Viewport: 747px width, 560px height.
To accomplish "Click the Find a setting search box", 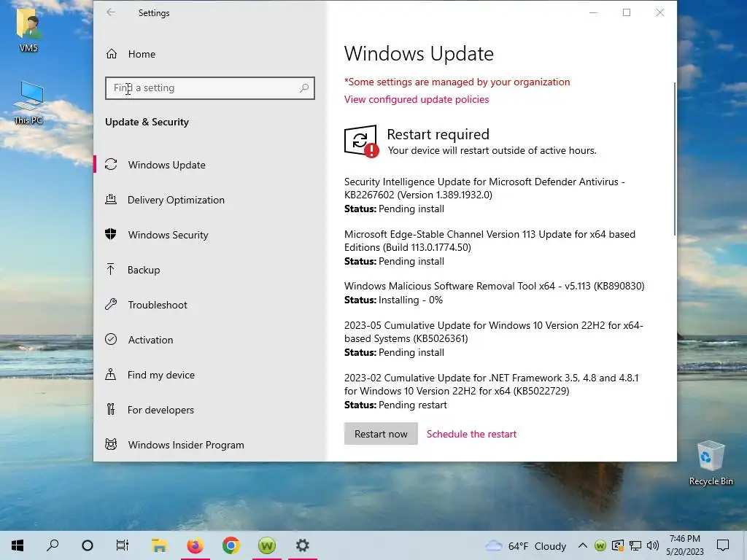I will 209,88.
